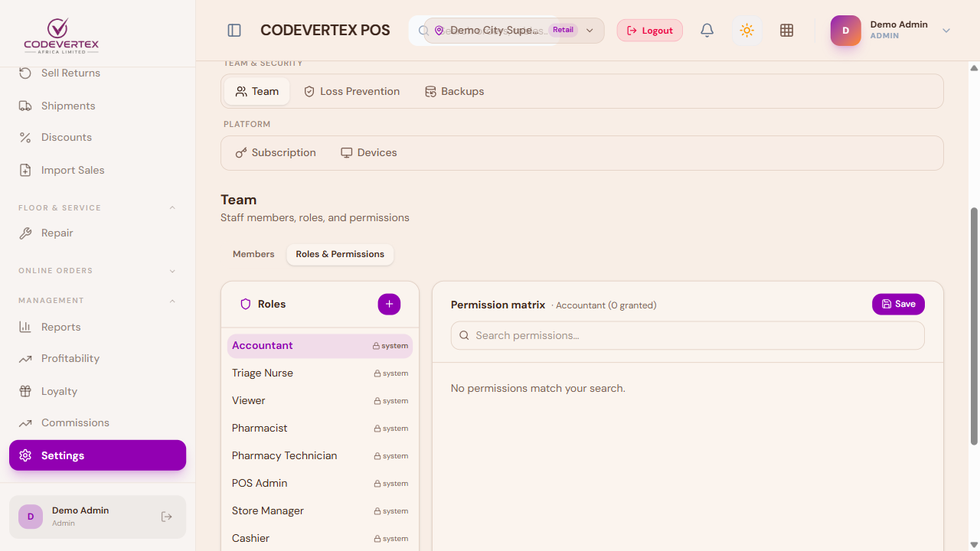Collapse the Management section
Viewport: 980px width, 551px height.
pos(172,301)
